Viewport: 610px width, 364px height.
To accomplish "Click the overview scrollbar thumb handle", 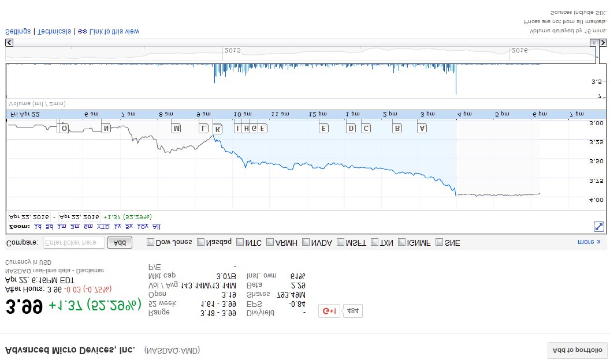I will click(594, 43).
